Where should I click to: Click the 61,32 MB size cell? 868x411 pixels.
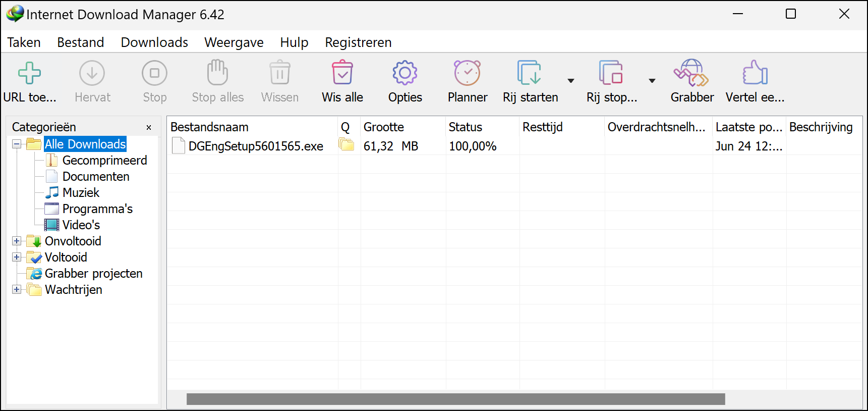[391, 146]
